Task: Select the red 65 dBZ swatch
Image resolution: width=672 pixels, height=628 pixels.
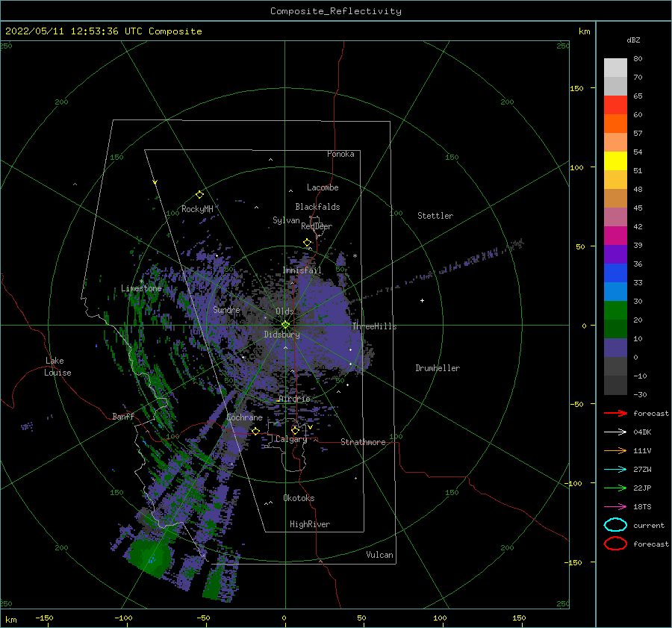Action: pyautogui.click(x=615, y=105)
